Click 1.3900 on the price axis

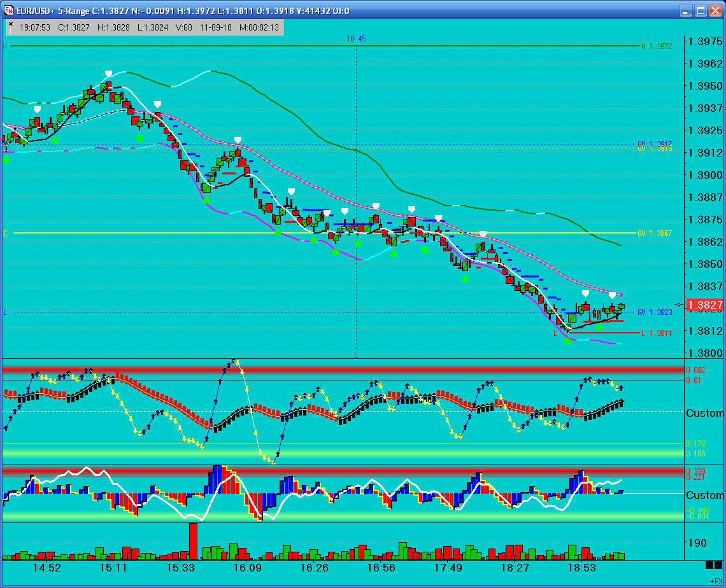point(705,175)
